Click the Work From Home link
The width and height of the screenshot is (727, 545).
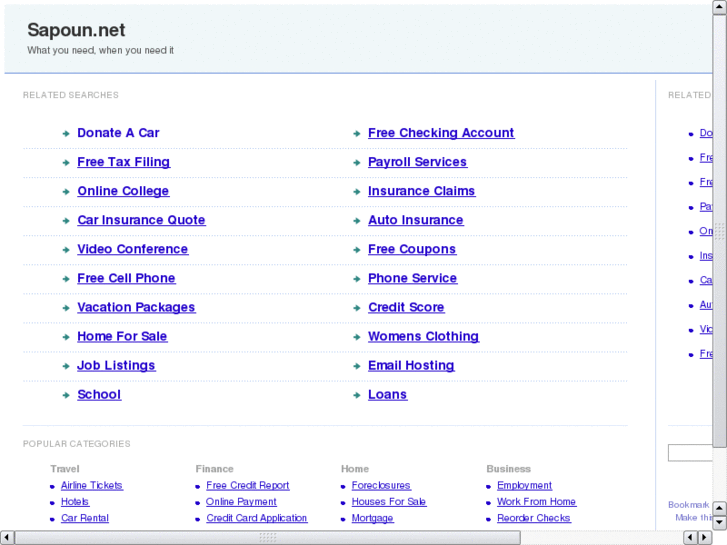[536, 502]
